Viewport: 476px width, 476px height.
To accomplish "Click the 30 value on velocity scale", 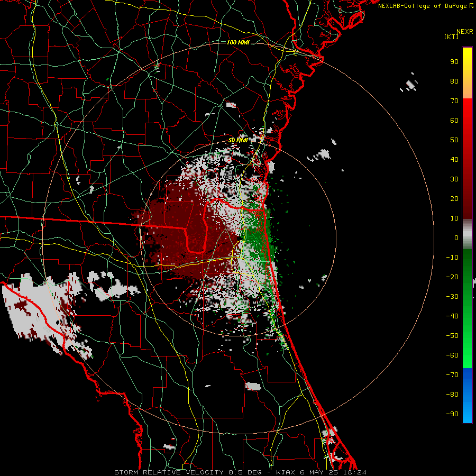I will point(454,179).
